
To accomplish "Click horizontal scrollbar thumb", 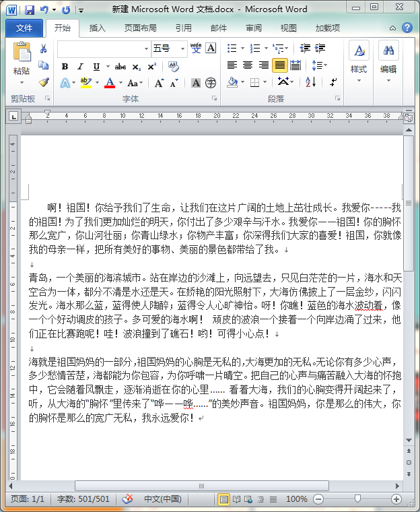I will (202, 486).
